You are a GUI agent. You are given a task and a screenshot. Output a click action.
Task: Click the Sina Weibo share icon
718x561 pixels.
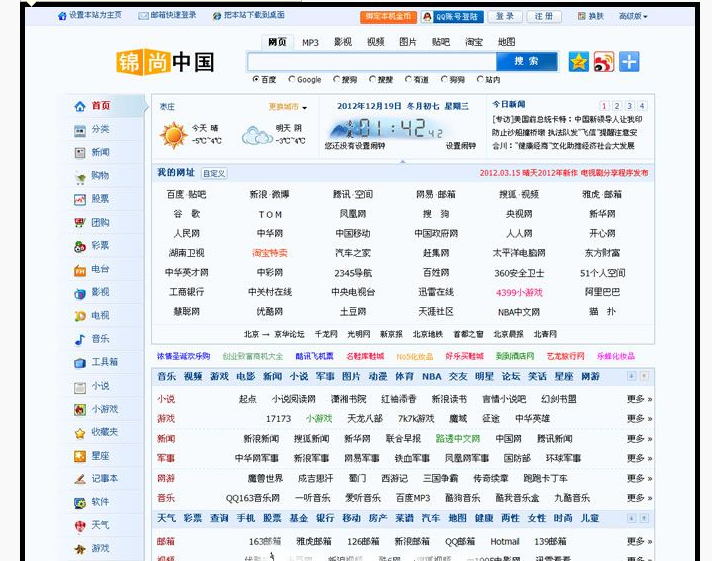pyautogui.click(x=604, y=62)
